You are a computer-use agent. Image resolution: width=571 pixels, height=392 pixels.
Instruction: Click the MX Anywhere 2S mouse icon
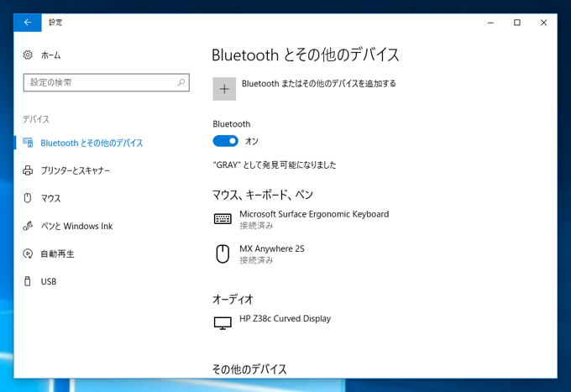coord(223,253)
